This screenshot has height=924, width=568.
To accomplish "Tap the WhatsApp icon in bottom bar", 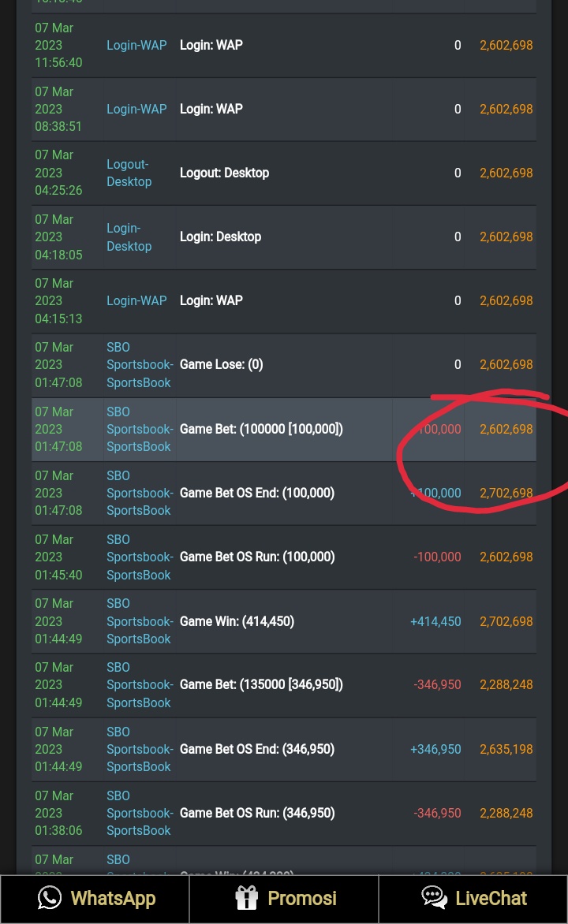I will (x=49, y=898).
